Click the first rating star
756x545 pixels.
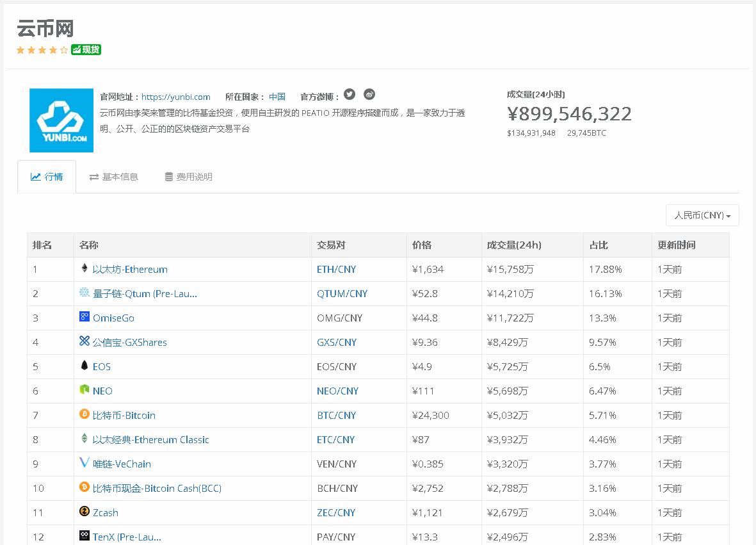coord(21,49)
